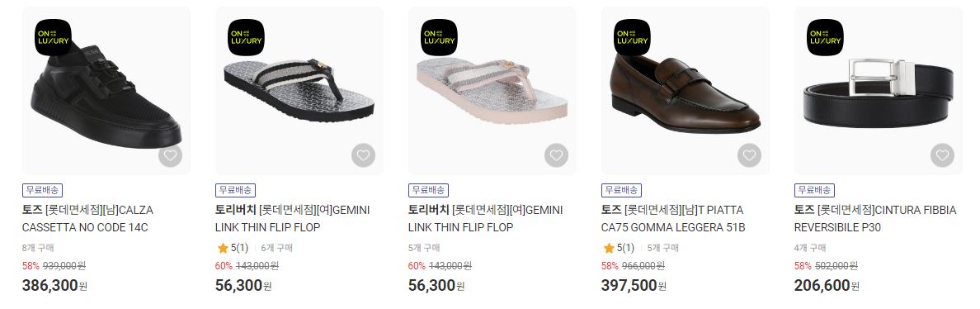The width and height of the screenshot is (980, 309).
Task: Click 206,600원 price of the belt
Action: click(827, 286)
